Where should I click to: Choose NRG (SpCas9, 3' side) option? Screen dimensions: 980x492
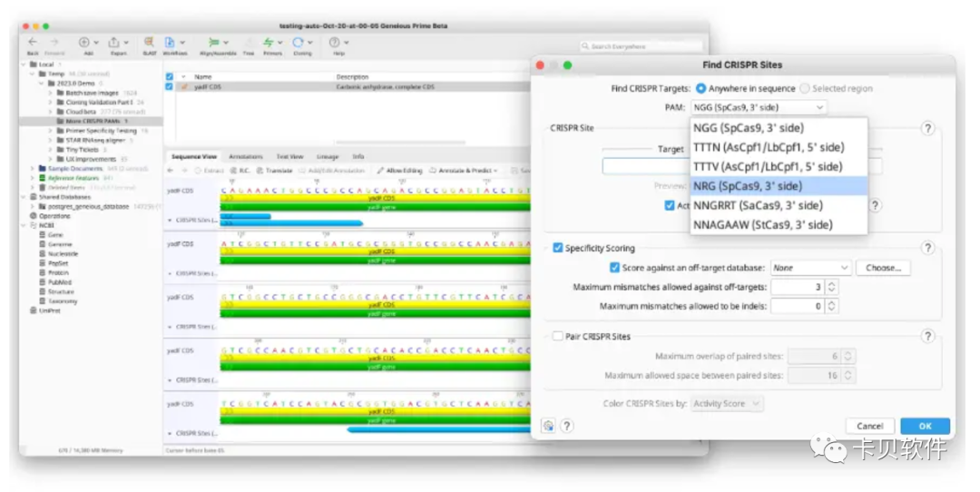pyautogui.click(x=779, y=186)
